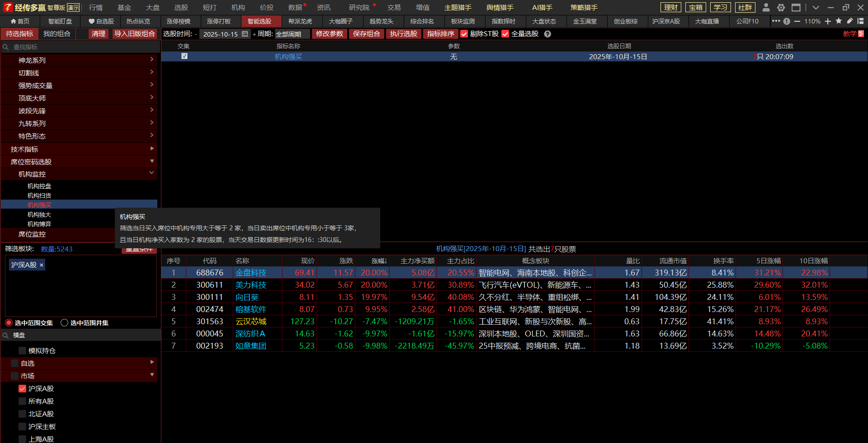Click the zoom out minus icon
This screenshot has height=443, width=868.
point(797,21)
